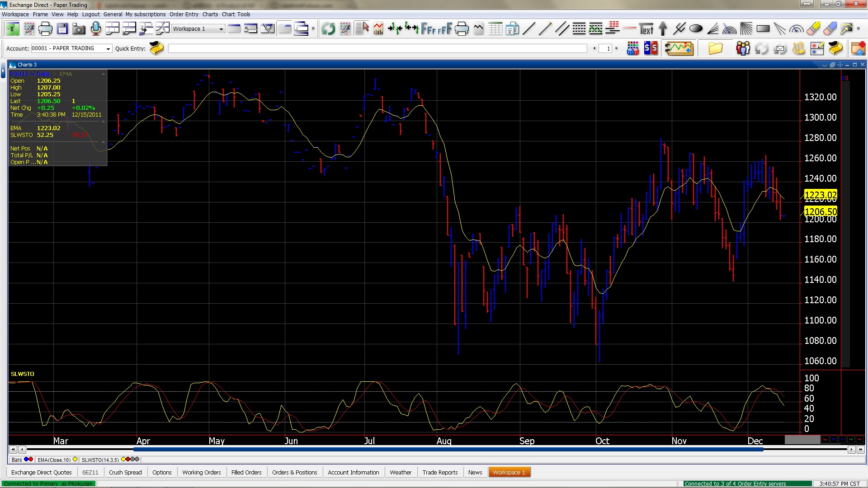This screenshot has width=868, height=488.
Task: Click the spreadsheet grid icon in chart toolbar
Action: point(495,29)
